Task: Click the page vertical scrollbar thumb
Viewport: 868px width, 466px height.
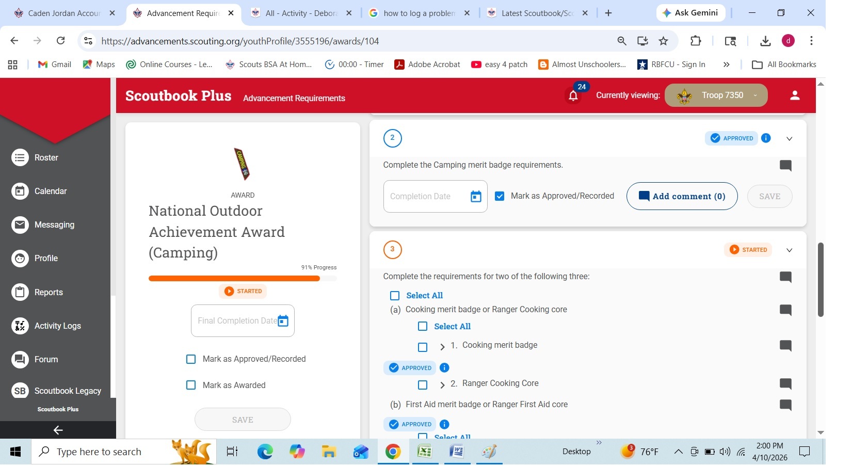Action: pos(821,279)
